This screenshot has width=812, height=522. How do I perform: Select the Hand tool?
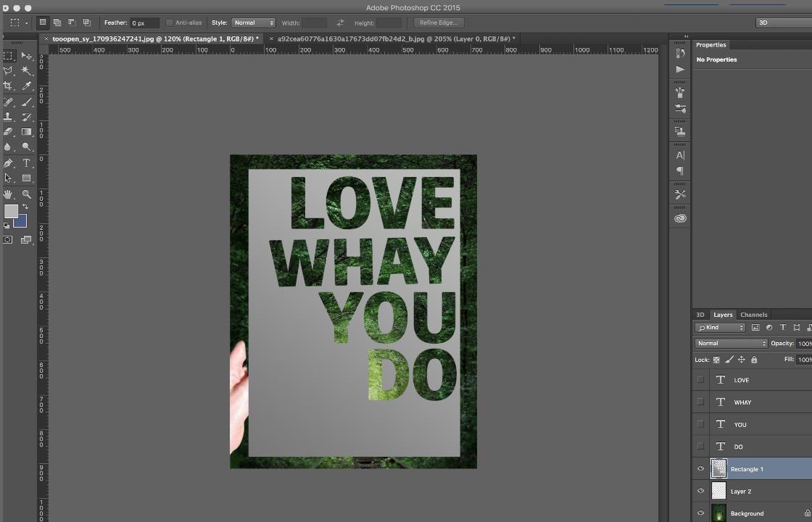(8, 194)
